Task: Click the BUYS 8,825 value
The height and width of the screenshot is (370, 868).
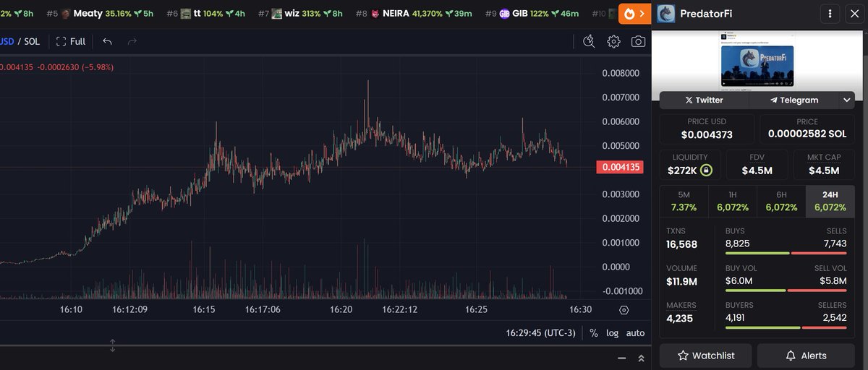Action: 737,244
